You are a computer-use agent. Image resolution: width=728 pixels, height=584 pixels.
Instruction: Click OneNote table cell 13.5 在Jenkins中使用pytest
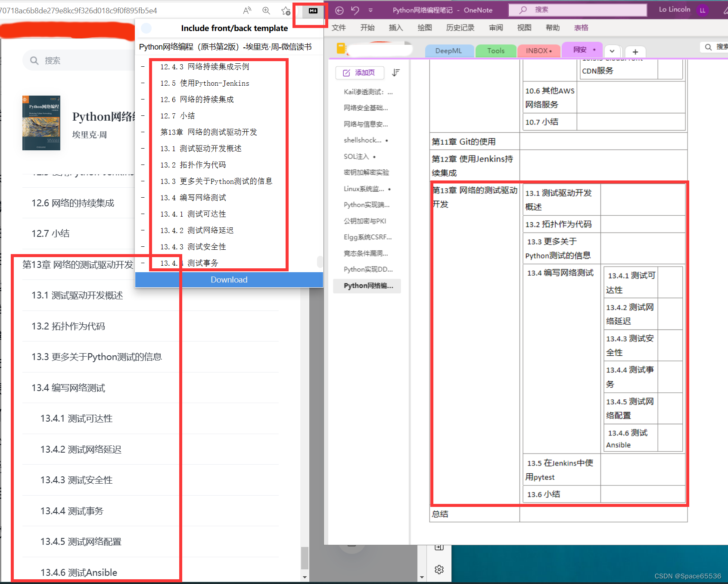[561, 470]
